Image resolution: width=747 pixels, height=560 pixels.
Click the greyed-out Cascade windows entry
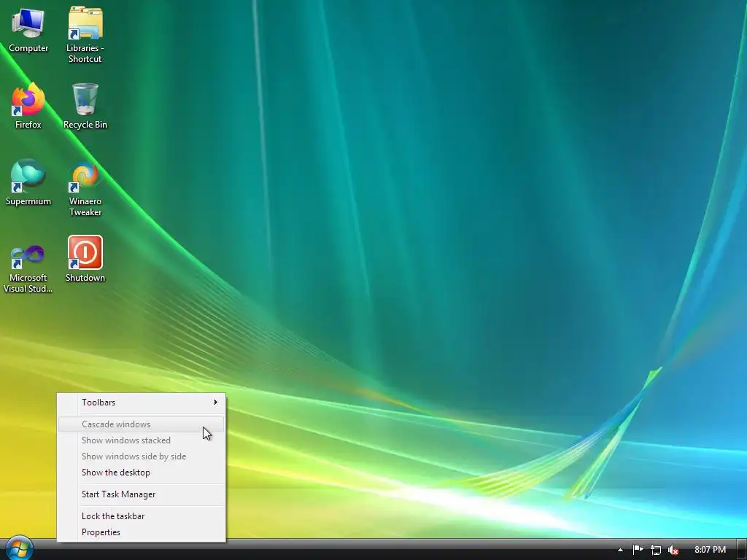tap(142, 424)
